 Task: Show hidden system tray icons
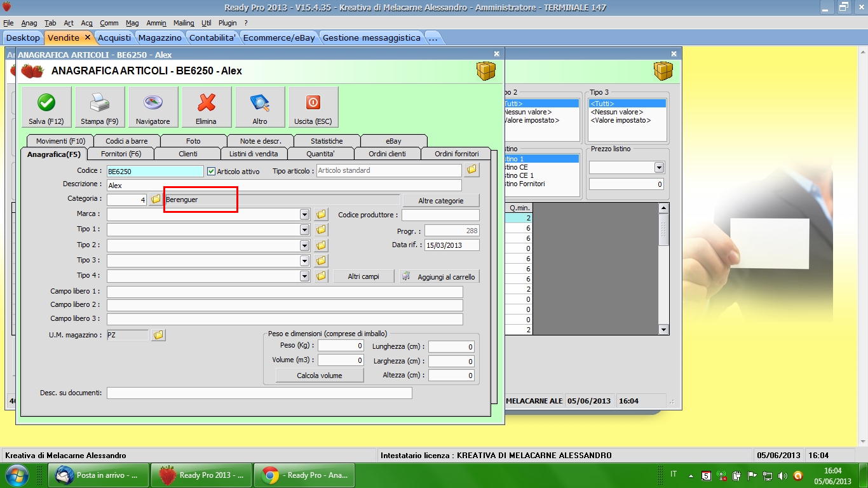point(690,475)
